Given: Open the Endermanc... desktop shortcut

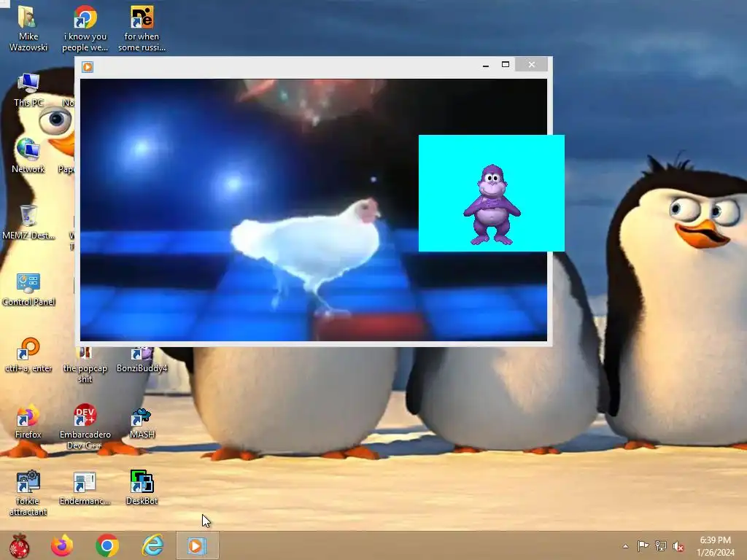Looking at the screenshot, I should (85, 488).
